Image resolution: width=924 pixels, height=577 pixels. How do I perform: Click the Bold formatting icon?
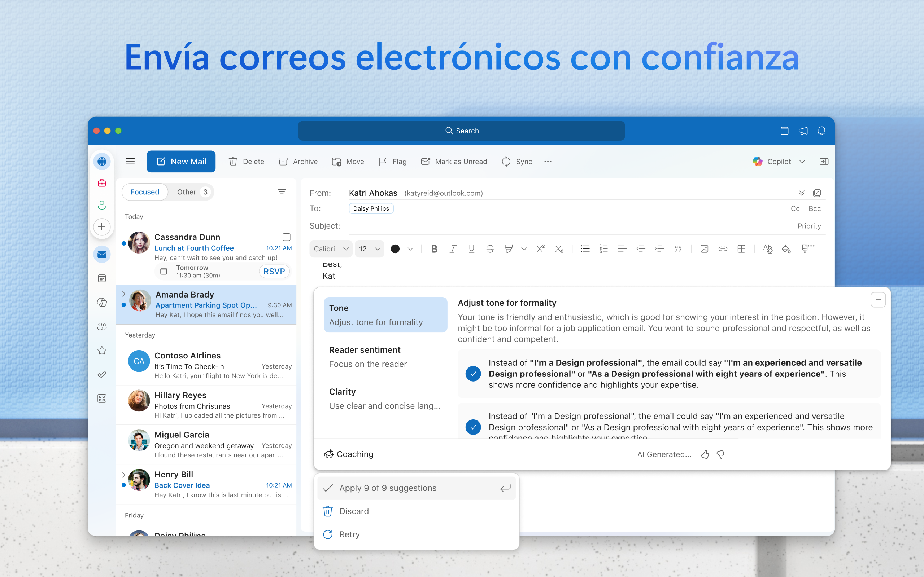434,249
